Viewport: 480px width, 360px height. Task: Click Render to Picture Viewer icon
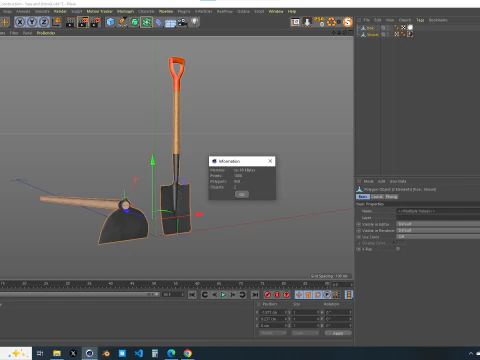83,22
